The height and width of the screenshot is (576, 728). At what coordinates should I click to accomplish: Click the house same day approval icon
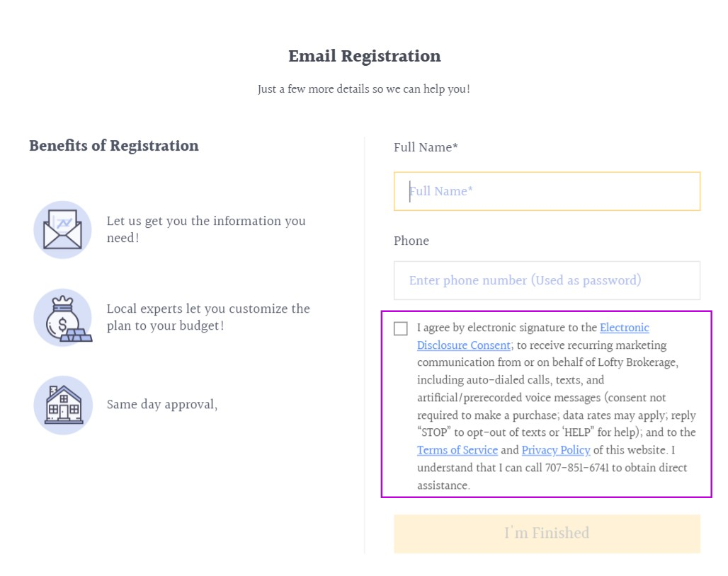pyautogui.click(x=62, y=405)
